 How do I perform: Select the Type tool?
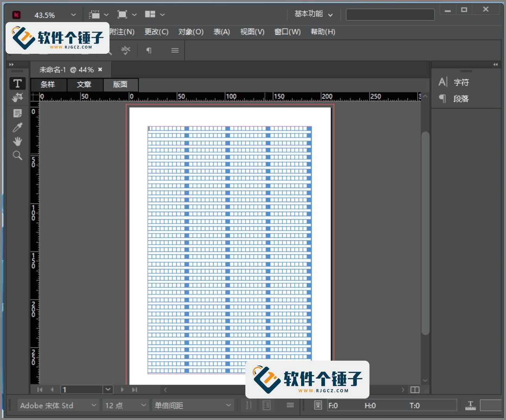click(x=18, y=84)
